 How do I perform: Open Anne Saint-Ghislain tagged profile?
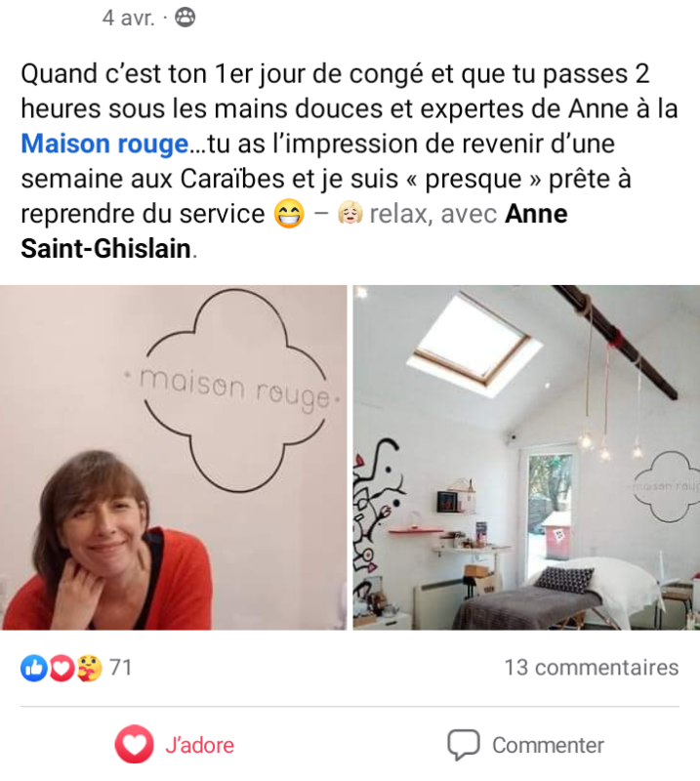click(294, 231)
